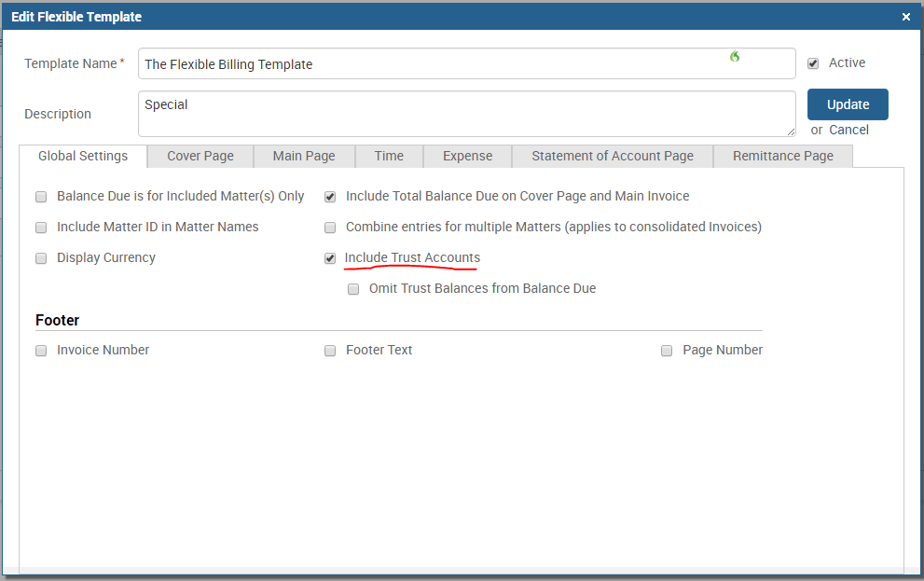Image resolution: width=924 pixels, height=581 pixels.
Task: Check the footer Invoice Number option
Action: tap(41, 351)
